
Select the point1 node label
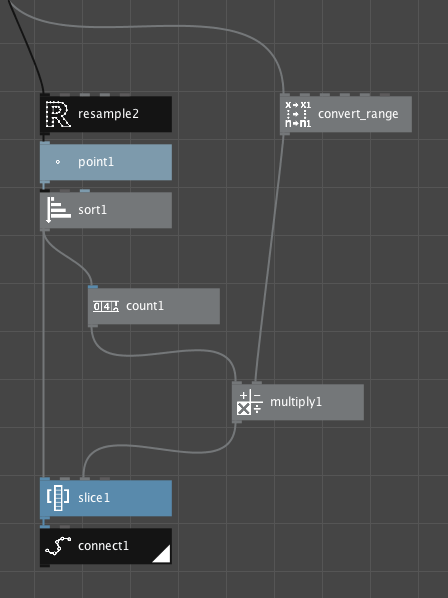tap(96, 162)
